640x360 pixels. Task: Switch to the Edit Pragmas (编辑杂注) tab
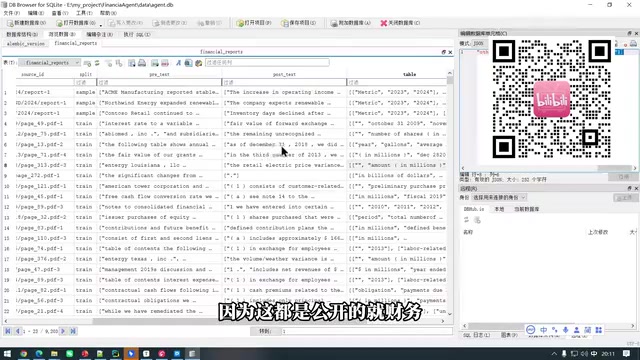99,34
